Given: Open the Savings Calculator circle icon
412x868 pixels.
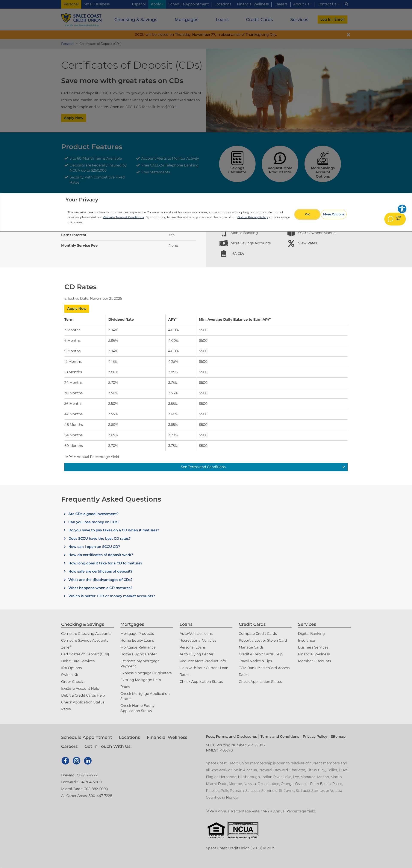Looking at the screenshot, I should 237,164.
